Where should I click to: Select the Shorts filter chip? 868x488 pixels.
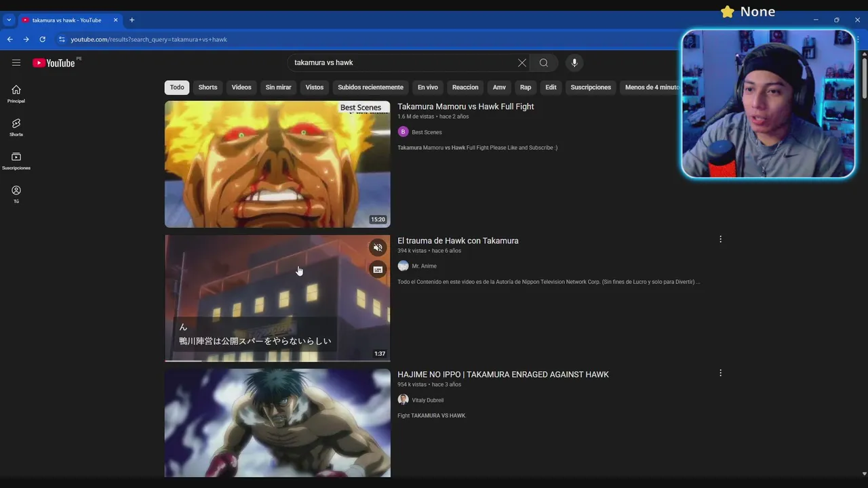pyautogui.click(x=208, y=87)
